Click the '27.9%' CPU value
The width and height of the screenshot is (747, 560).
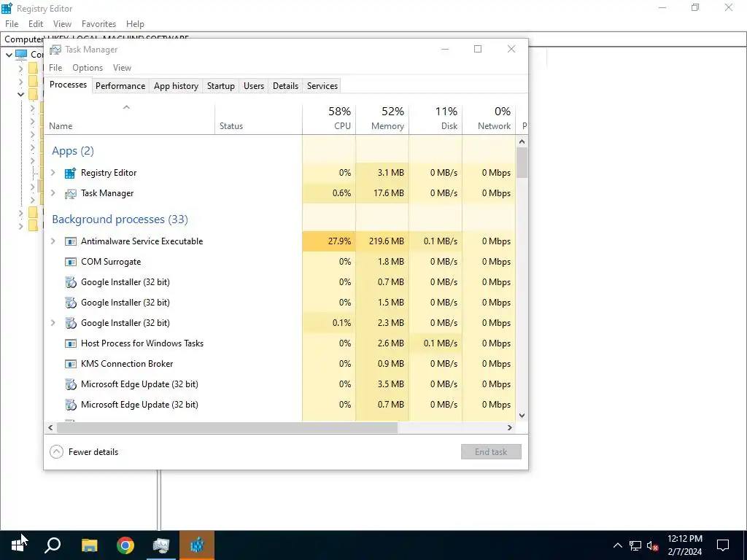(339, 241)
